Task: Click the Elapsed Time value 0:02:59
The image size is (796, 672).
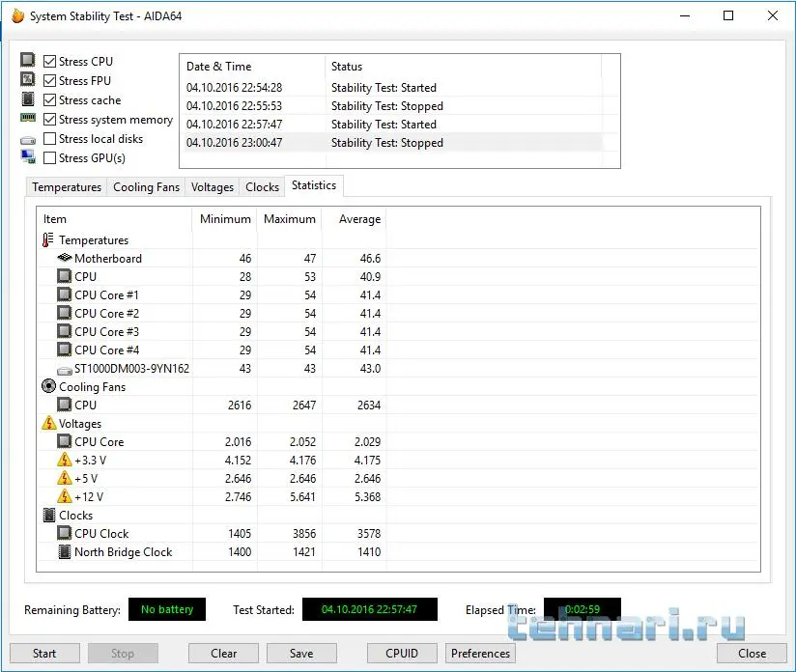Action: [583, 609]
